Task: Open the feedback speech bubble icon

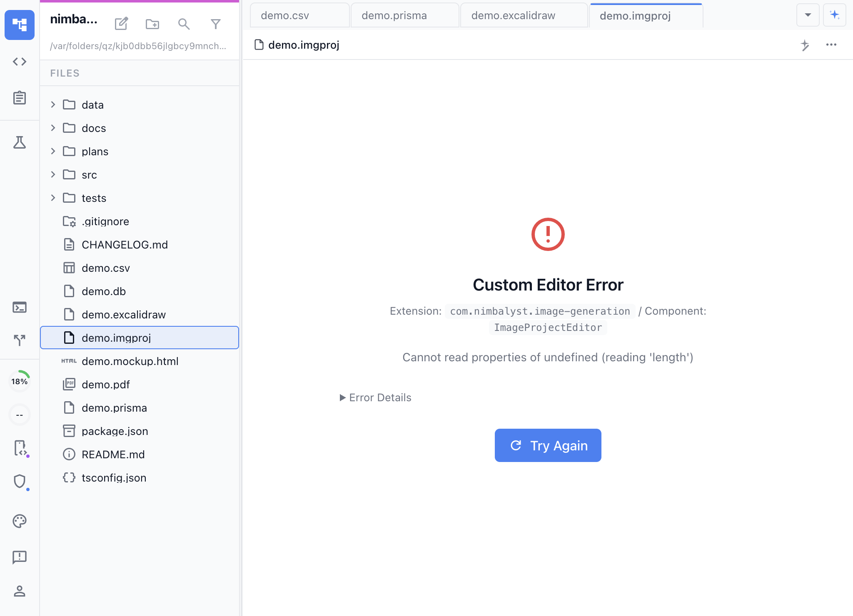Action: [20, 557]
